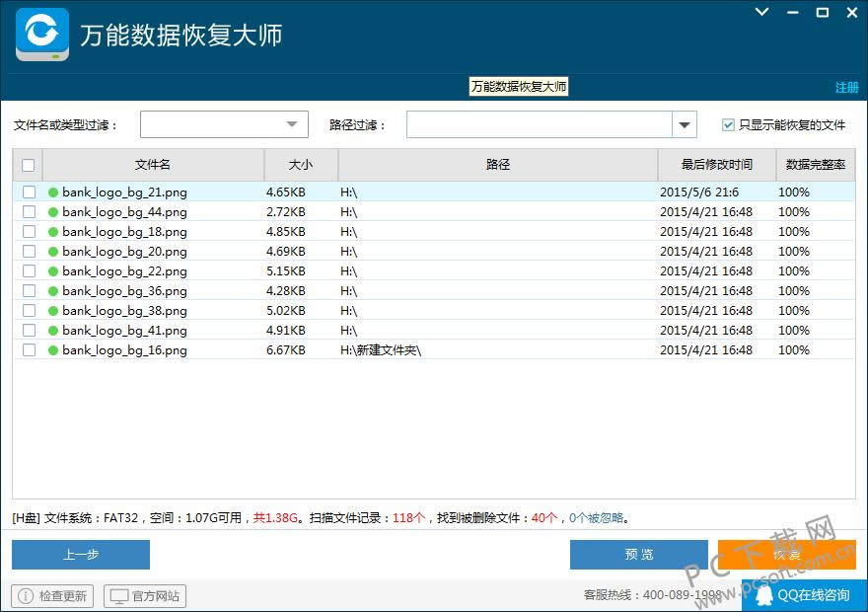Select the file name bank_logo_bg_41.png
This screenshot has height=612, width=868.
[x=124, y=331]
